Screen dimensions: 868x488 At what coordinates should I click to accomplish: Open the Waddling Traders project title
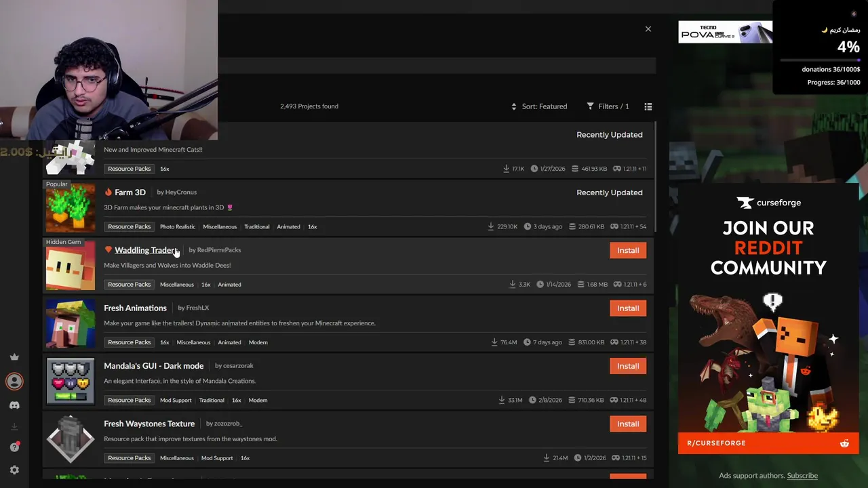click(146, 250)
